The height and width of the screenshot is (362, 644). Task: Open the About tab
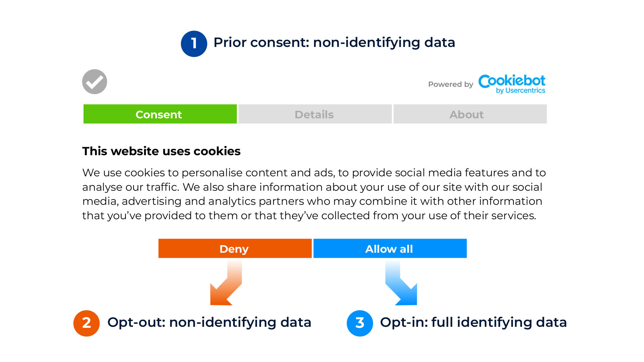click(470, 114)
